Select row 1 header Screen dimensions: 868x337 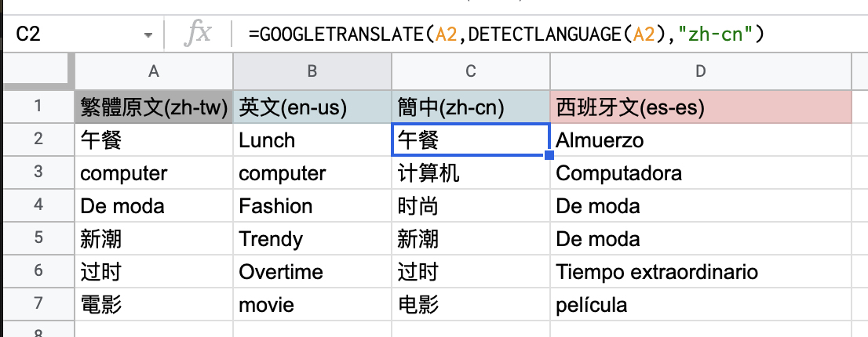coord(37,107)
